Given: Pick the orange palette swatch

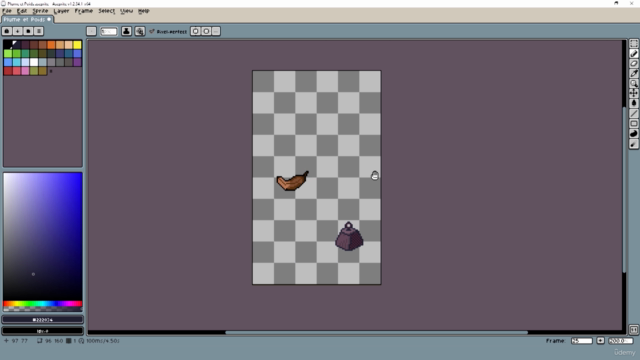Looking at the screenshot, I should pos(51,45).
